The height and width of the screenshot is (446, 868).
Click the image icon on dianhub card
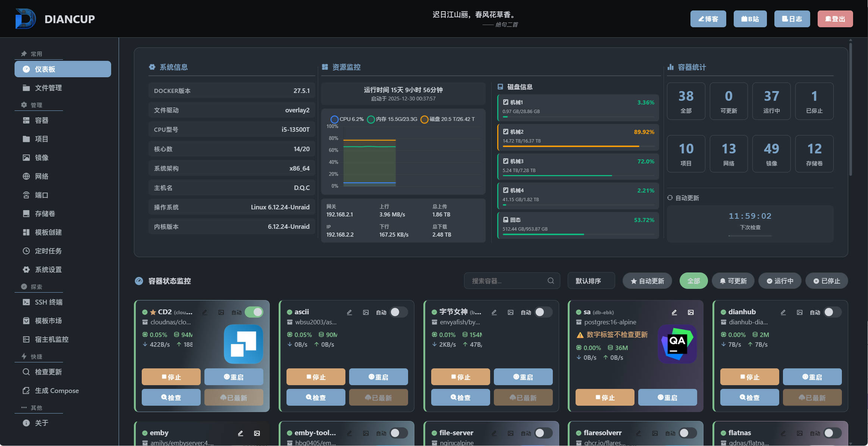pos(799,312)
